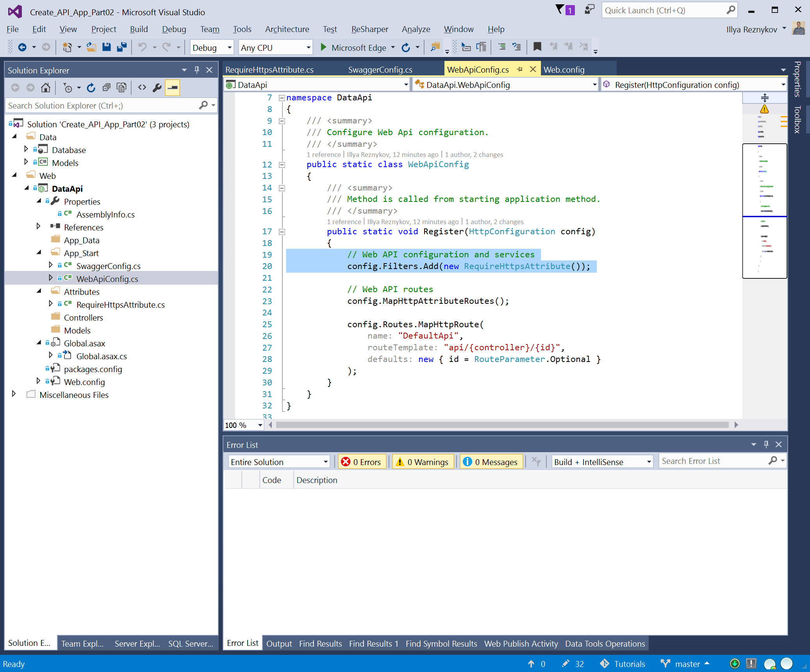
Task: Open the Entire Solution scope dropdown
Action: tap(279, 462)
